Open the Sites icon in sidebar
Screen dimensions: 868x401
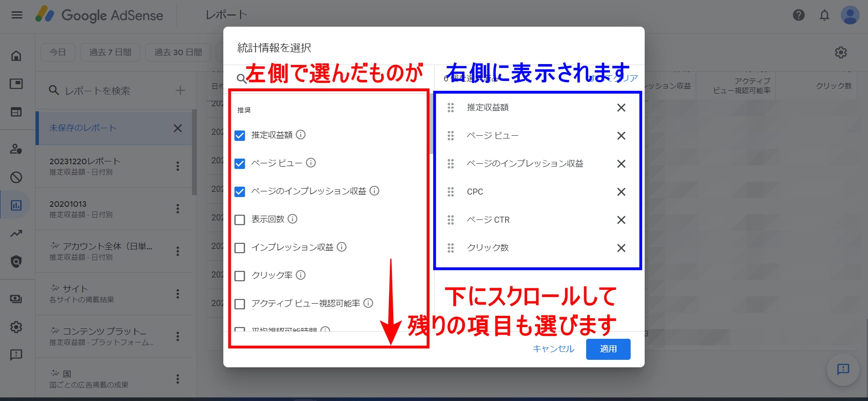(16, 112)
